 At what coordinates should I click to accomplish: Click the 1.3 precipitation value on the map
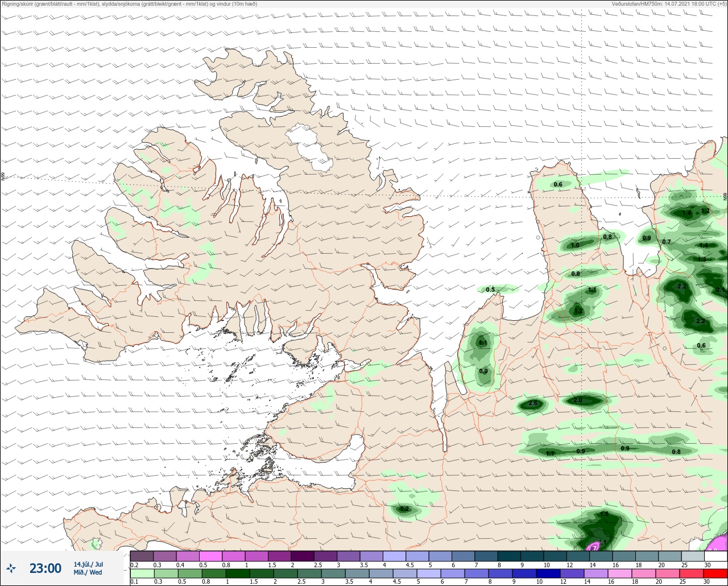tap(702, 259)
